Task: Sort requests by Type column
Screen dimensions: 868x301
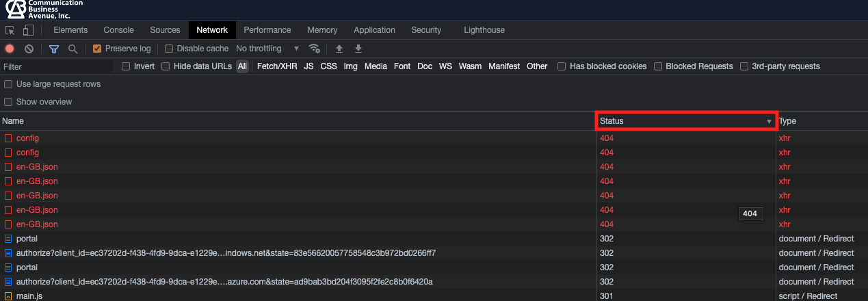Action: (822, 121)
